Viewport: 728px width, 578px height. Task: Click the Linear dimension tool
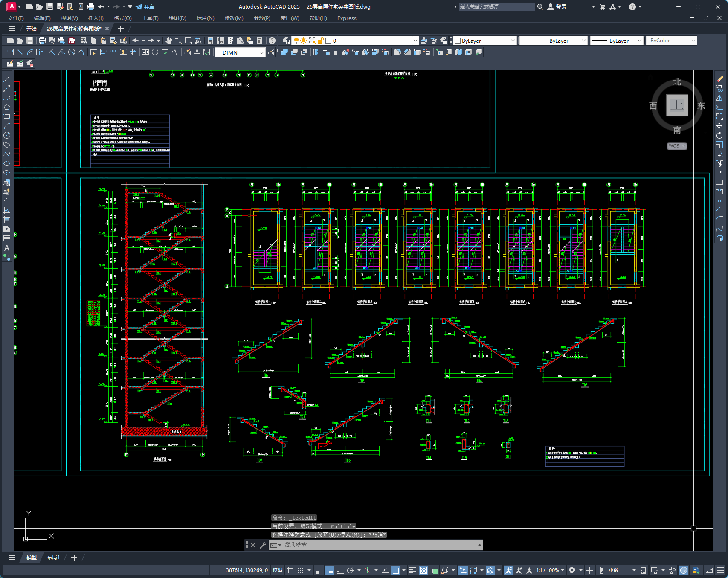click(x=10, y=52)
